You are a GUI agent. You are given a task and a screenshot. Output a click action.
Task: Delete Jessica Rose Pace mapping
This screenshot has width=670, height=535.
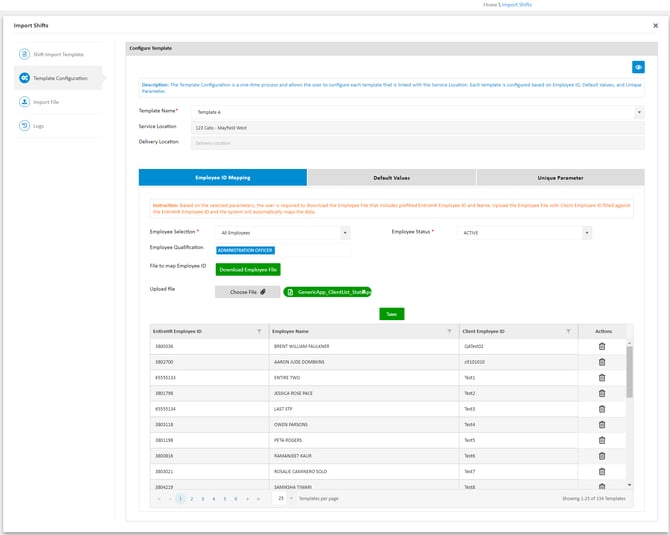pos(602,393)
